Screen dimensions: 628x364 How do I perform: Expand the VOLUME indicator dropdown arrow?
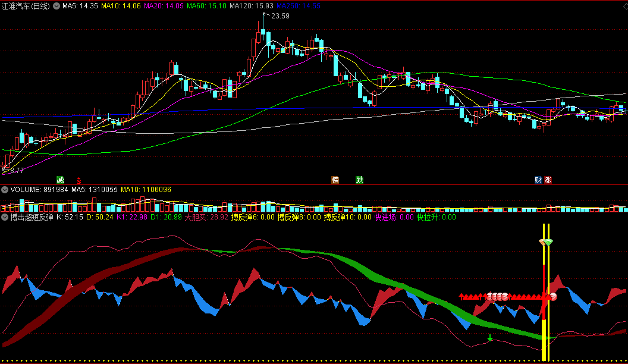pyautogui.click(x=5, y=190)
